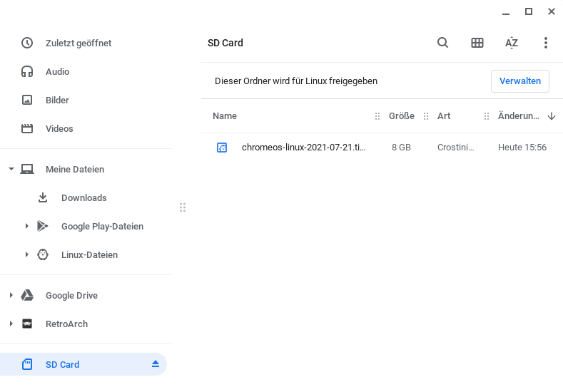Screen dimensions: 563x392
Task: Click the Google Drive triangle icon
Action: pyautogui.click(x=27, y=295)
